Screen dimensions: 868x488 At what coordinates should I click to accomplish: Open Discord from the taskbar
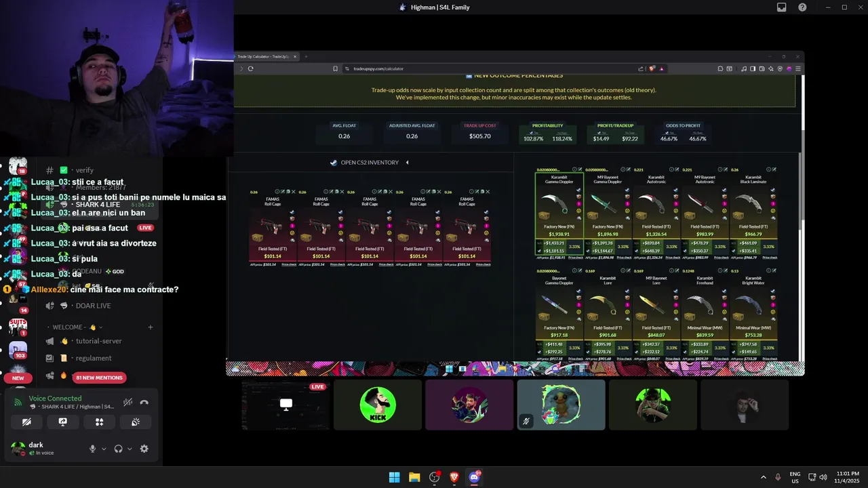[x=474, y=477]
